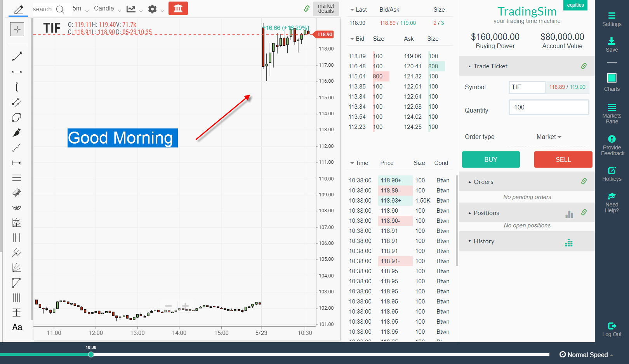Click the BUY button
Viewport: 629px width, 364px height.
[491, 159]
